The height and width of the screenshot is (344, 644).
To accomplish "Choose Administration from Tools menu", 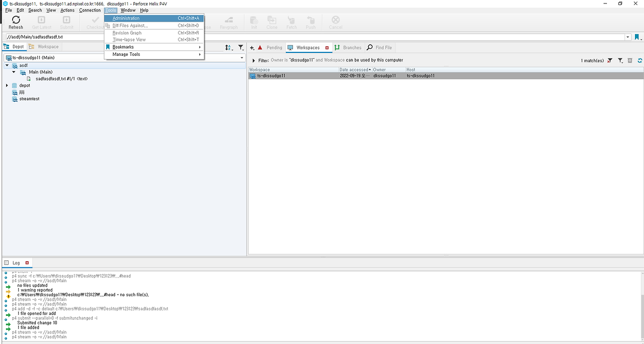I will (x=153, y=18).
